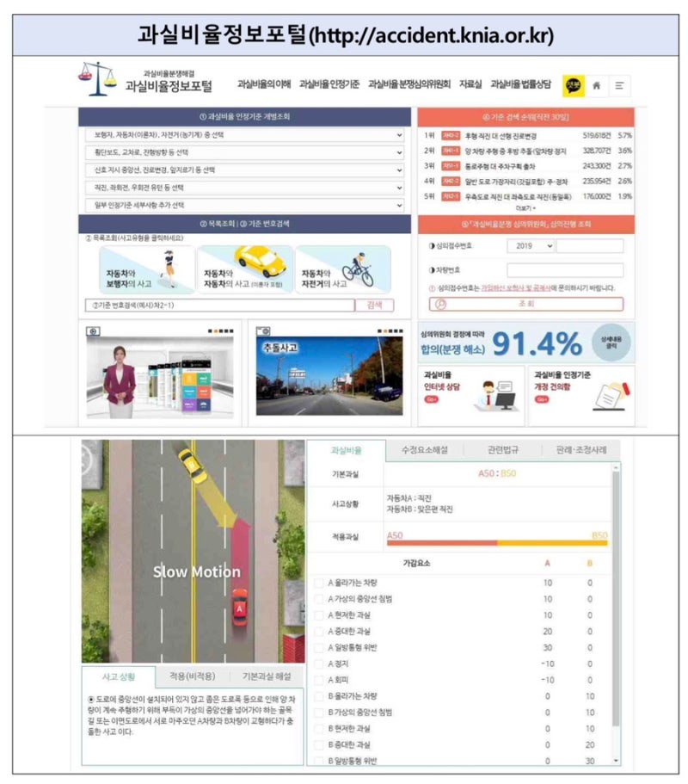
Task: Switch to 판례·조정사례 tab
Action: (581, 450)
